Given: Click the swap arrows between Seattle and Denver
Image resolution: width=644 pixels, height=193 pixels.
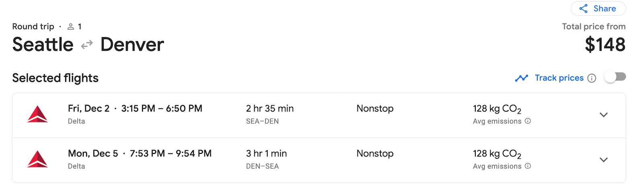Looking at the screenshot, I should [87, 45].
